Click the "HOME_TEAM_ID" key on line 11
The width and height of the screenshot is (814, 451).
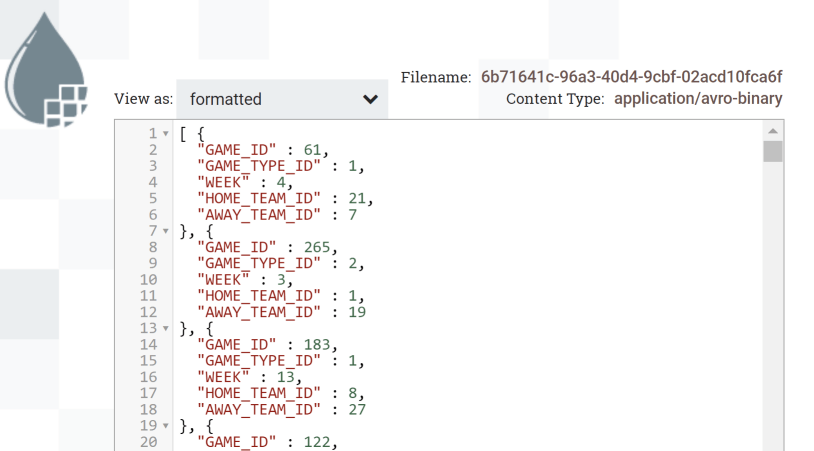click(x=259, y=296)
